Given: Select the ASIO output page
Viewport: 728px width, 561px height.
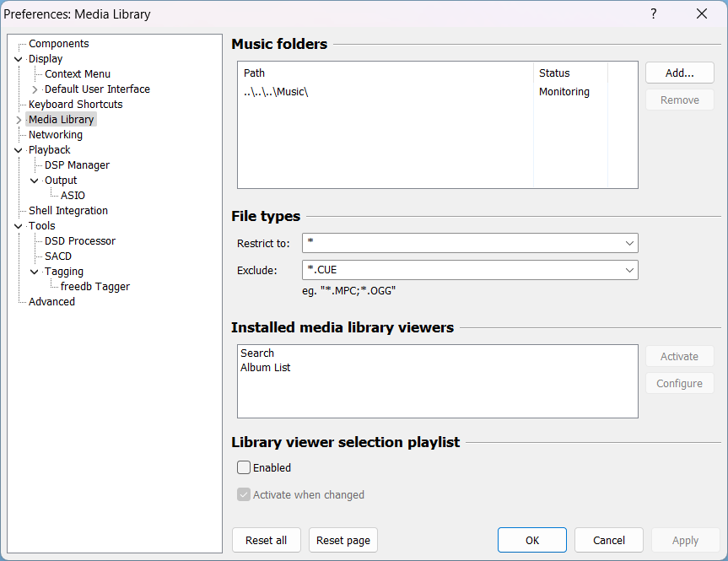Looking at the screenshot, I should pos(73,196).
